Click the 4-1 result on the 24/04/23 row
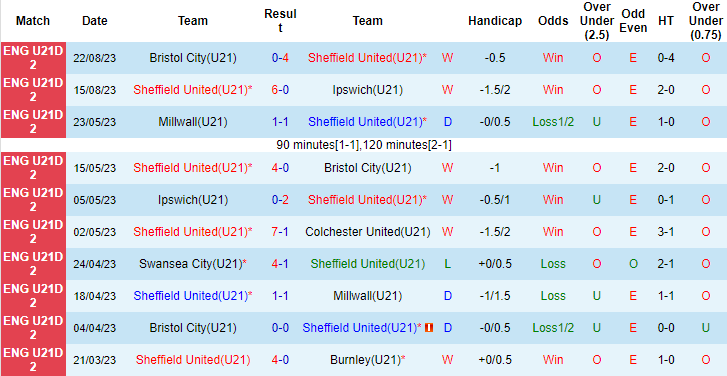This screenshot has height=376, width=727. (281, 264)
